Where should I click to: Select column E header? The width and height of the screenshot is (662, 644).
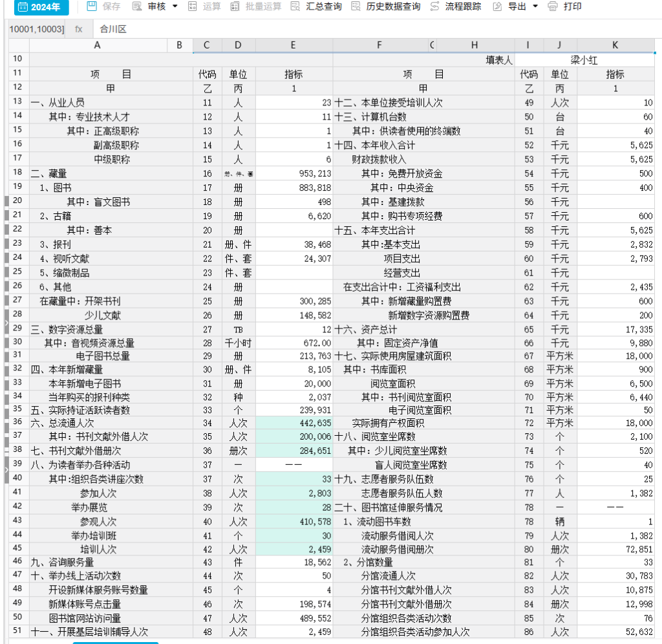coord(294,45)
